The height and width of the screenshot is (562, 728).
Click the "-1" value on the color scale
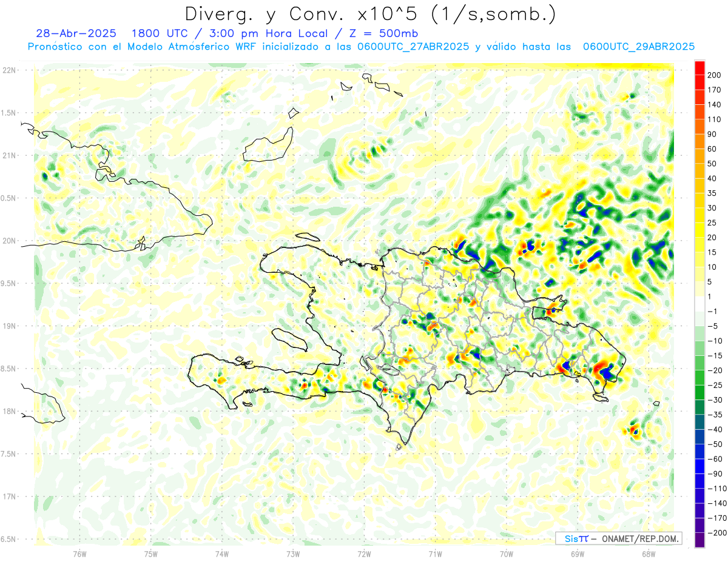click(x=712, y=311)
